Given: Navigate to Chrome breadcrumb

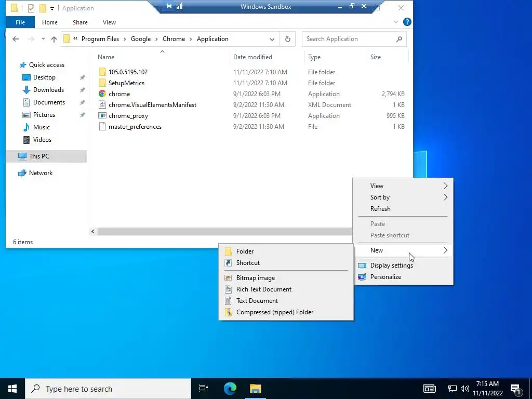Looking at the screenshot, I should (174, 39).
